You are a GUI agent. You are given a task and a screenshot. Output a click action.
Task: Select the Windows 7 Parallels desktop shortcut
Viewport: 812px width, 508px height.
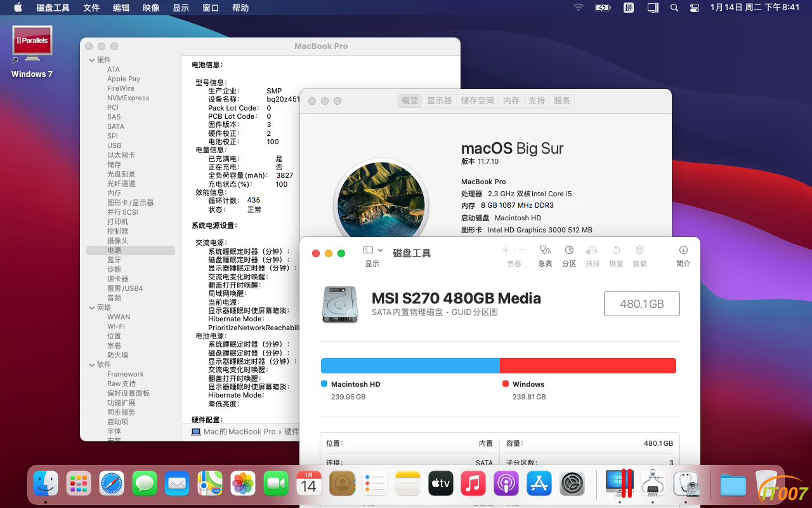point(32,52)
